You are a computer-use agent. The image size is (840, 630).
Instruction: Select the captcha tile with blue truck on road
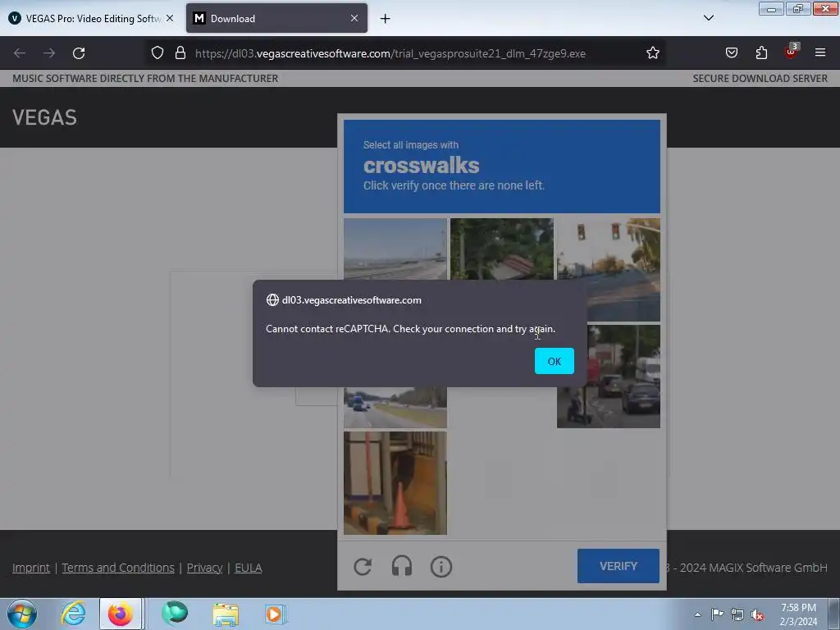point(395,407)
